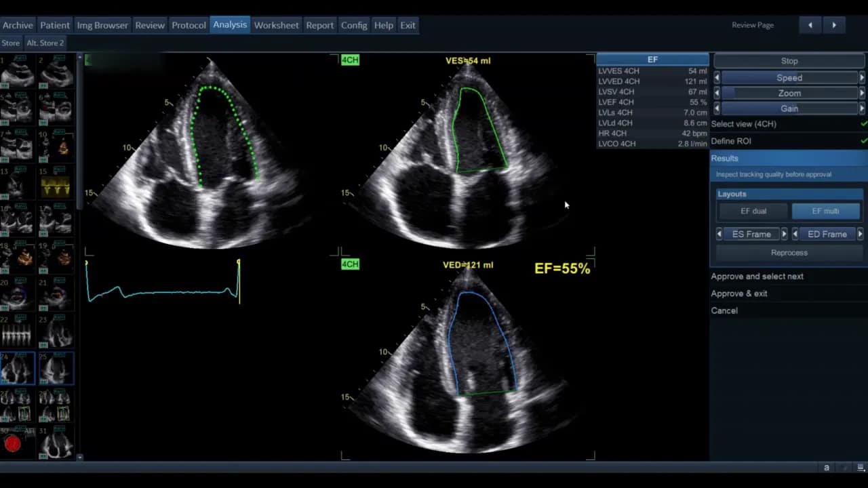Step ES Frame backward with left arrow
This screenshot has height=488, width=868.
[719, 235]
